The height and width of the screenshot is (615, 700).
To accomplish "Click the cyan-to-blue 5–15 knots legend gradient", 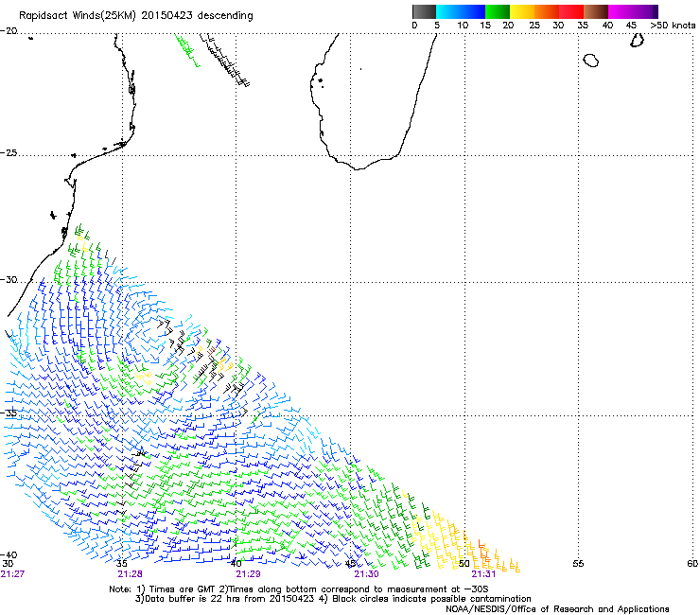I will tap(461, 11).
